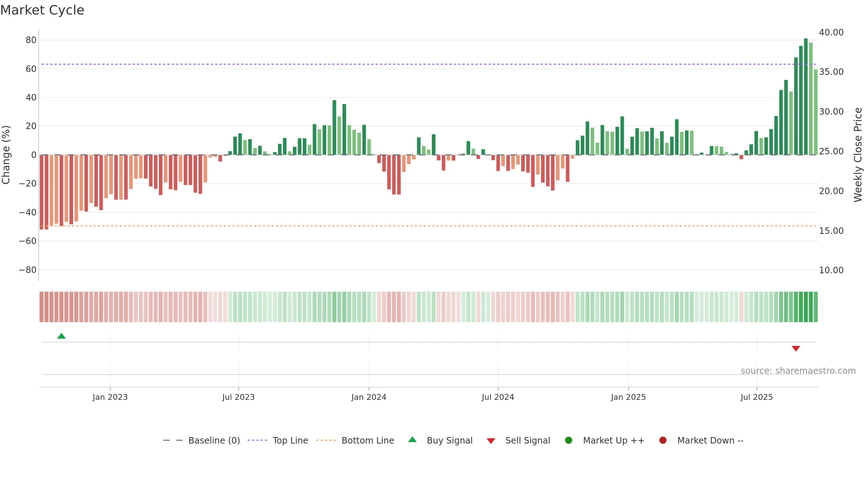This screenshot has height=488, width=868.
Task: Click the source: sharemaestro.com text
Action: [798, 371]
